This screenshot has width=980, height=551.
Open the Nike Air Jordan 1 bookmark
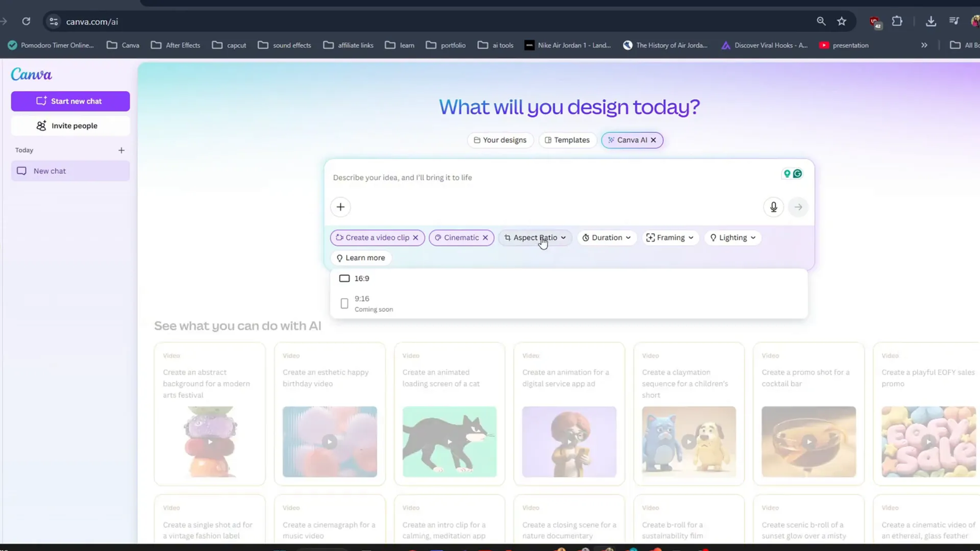(568, 45)
